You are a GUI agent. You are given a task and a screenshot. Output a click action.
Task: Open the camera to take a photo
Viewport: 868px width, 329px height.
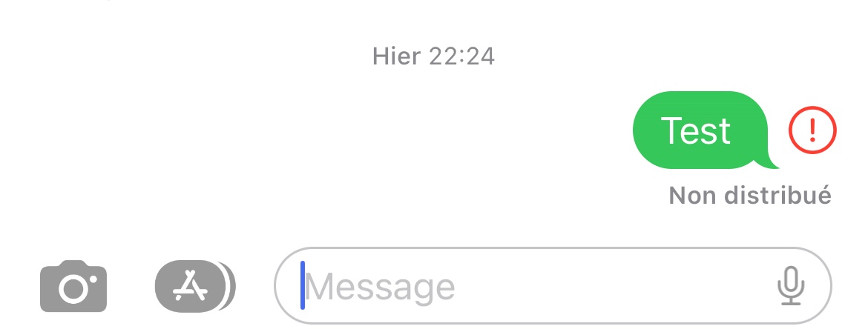[x=73, y=286]
